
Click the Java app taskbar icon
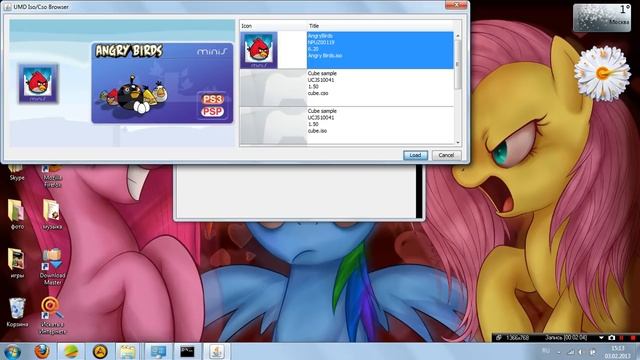tap(217, 351)
